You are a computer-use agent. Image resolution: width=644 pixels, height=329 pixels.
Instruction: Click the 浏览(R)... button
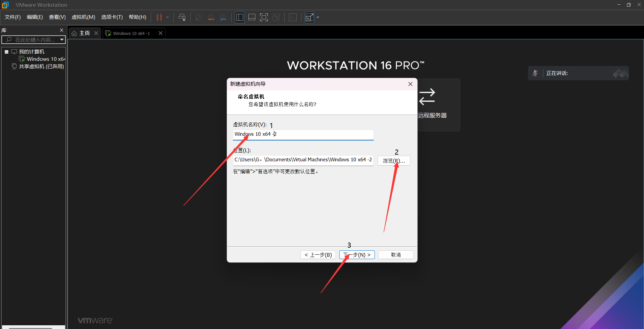pos(394,161)
